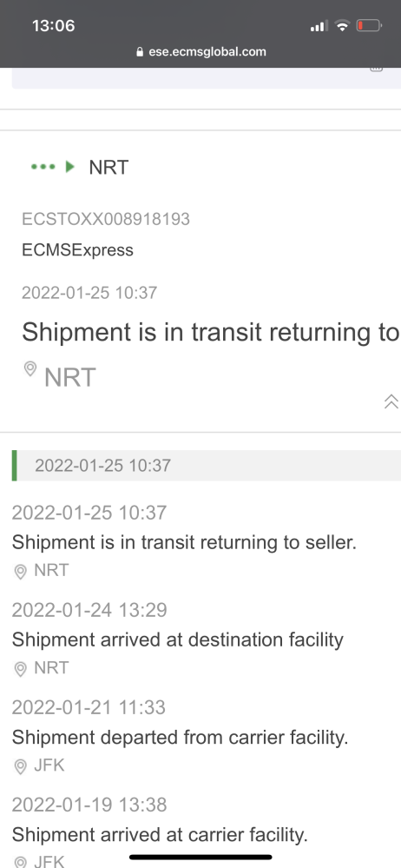This screenshot has width=401, height=868.
Task: Tap pin icon under departed carrier facility
Action: coord(21,766)
